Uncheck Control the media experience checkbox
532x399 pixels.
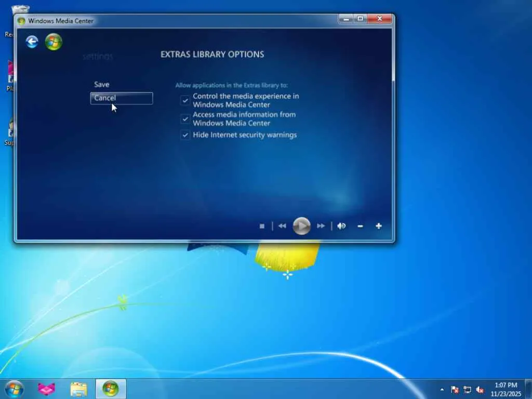coord(185,100)
